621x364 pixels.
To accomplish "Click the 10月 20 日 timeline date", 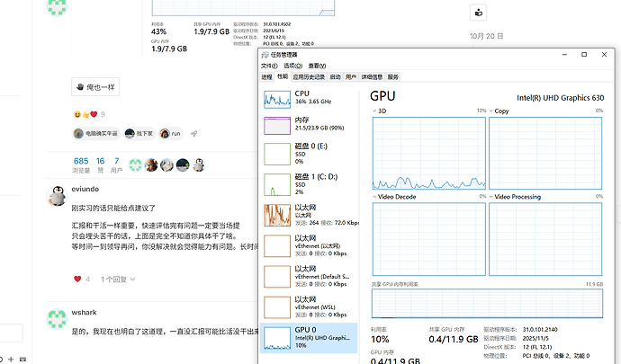I will [486, 36].
